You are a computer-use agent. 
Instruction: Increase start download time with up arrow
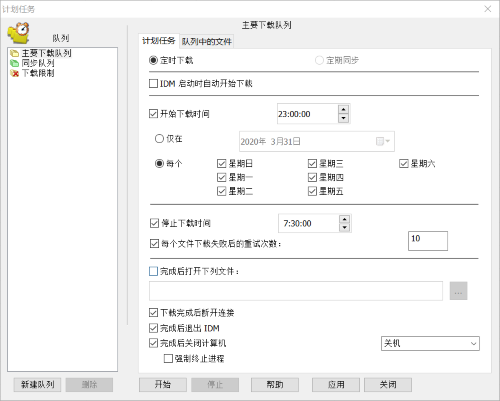(343, 109)
